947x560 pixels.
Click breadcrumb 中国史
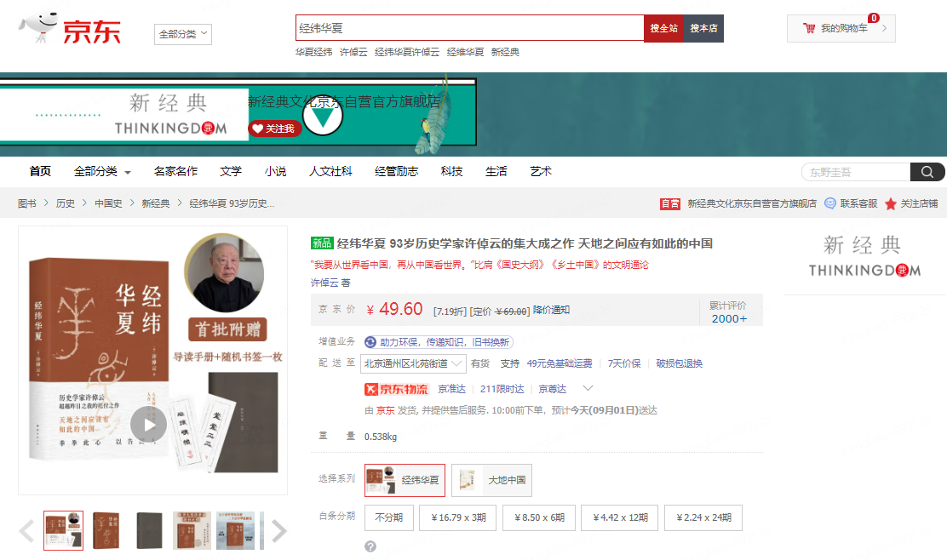109,203
